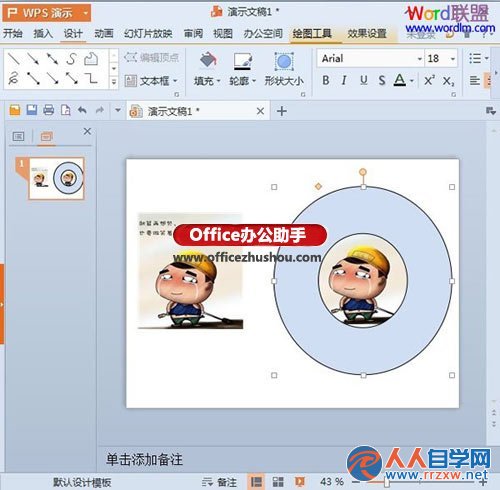Image resolution: width=500 pixels, height=490 pixels.
Task: Toggle Bold formatting
Action: [x=326, y=80]
